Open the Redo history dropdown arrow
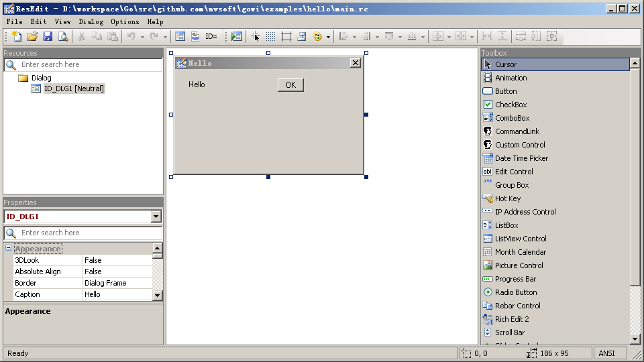The width and height of the screenshot is (644, 362). click(x=165, y=37)
